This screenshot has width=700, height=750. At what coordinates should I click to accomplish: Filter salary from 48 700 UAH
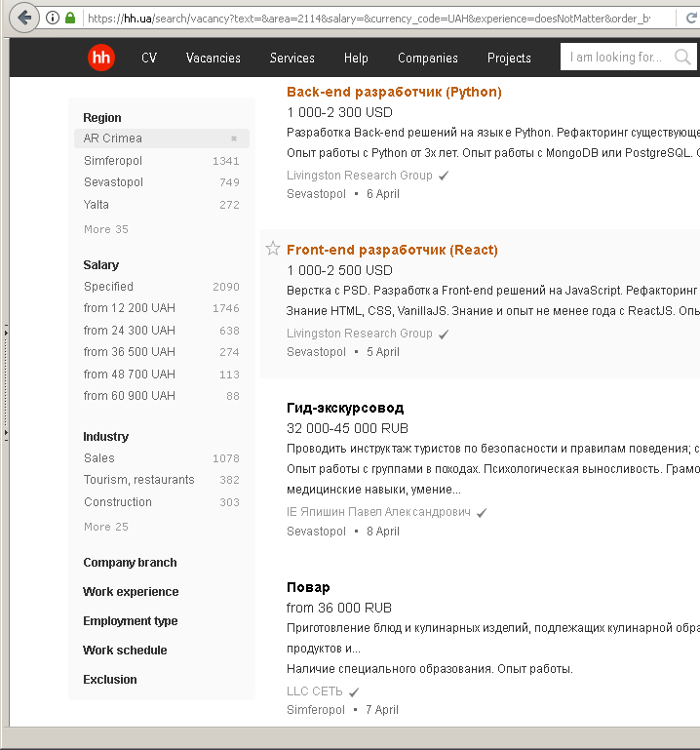(129, 375)
